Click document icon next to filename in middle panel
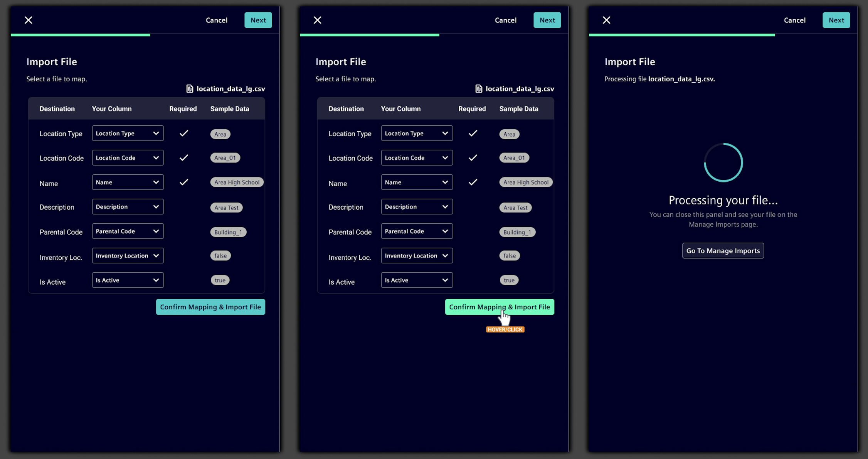Image resolution: width=868 pixels, height=459 pixels. coord(479,89)
